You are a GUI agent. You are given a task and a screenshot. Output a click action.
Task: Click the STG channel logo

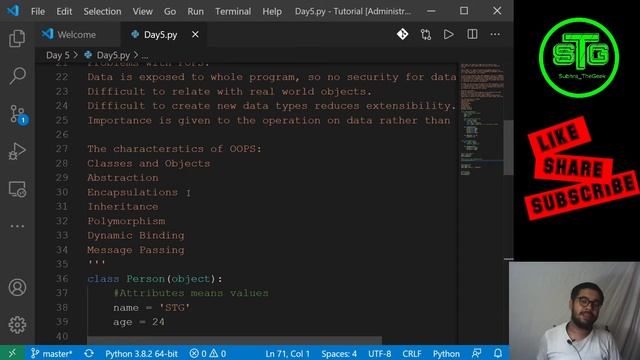pyautogui.click(x=579, y=57)
